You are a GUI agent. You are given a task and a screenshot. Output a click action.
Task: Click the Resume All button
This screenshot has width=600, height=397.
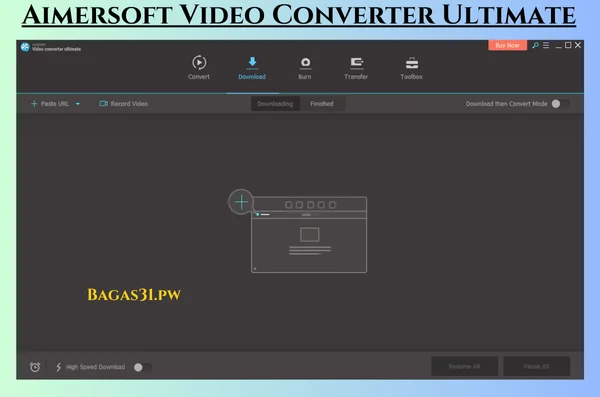point(465,366)
